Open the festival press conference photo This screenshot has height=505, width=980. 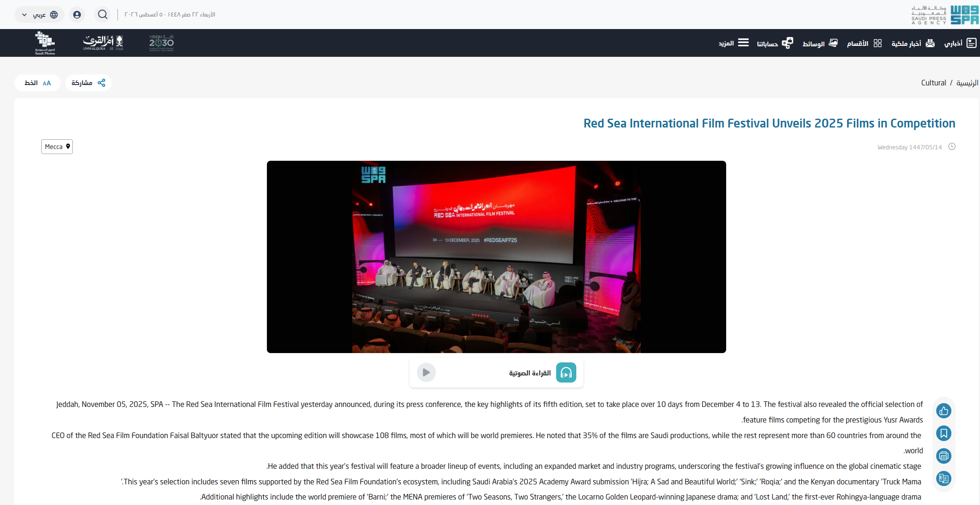point(496,257)
